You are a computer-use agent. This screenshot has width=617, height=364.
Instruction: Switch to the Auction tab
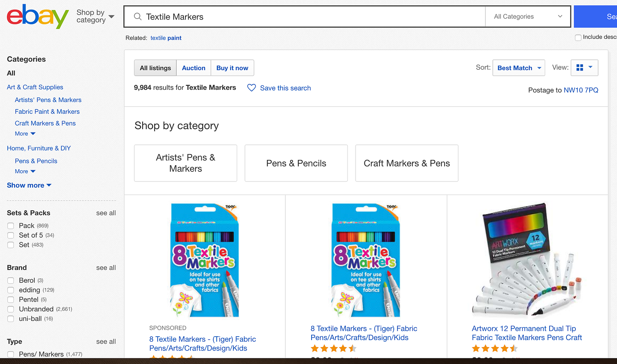tap(194, 68)
